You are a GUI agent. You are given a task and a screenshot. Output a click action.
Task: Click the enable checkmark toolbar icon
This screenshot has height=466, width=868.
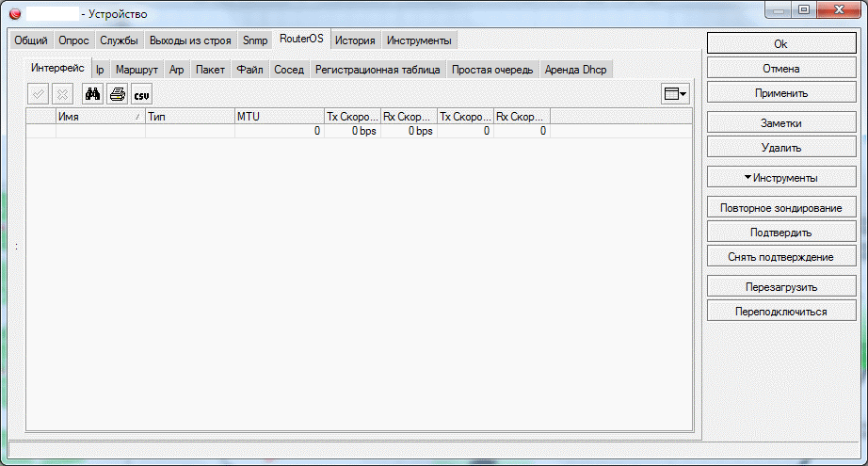(39, 94)
